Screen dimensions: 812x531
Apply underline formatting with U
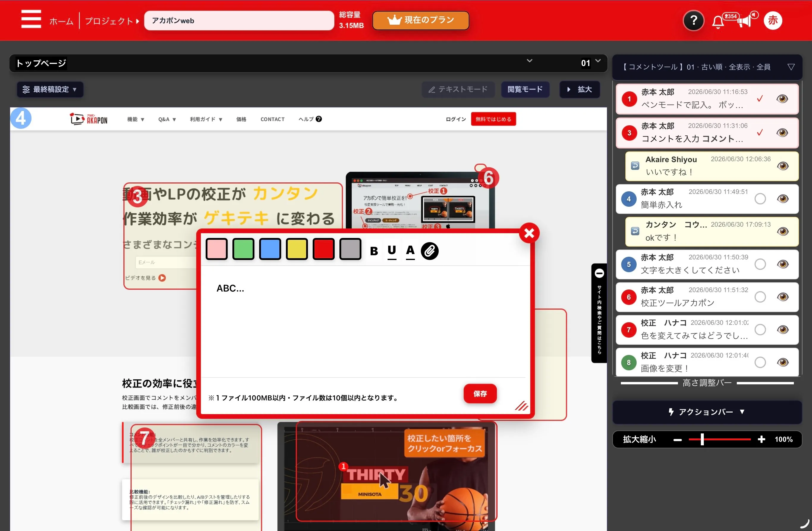click(392, 251)
